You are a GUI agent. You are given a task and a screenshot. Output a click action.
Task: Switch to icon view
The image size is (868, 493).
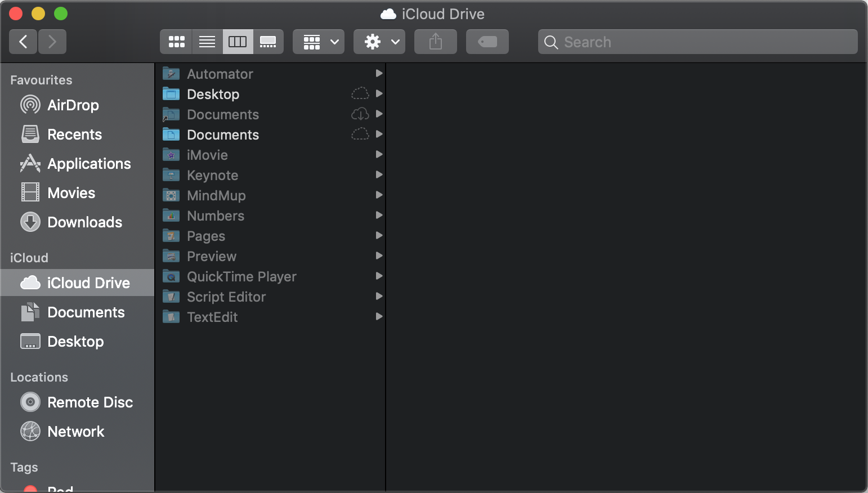tap(176, 42)
